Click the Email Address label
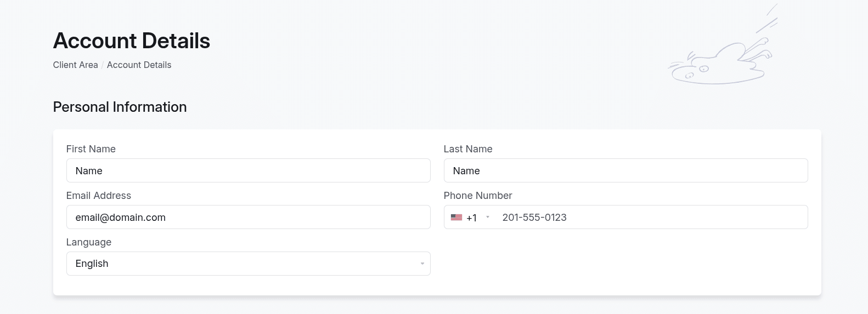Screen dimensions: 868x314 pyautogui.click(x=98, y=196)
